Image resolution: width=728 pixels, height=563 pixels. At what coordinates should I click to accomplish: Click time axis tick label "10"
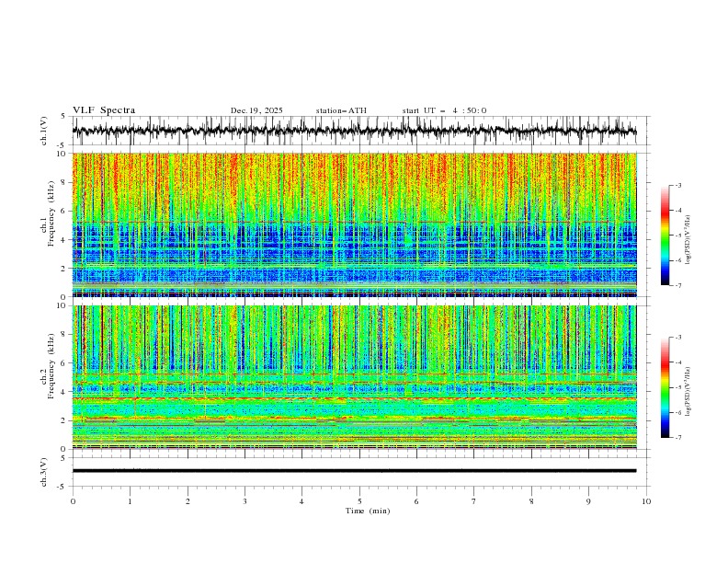(646, 501)
